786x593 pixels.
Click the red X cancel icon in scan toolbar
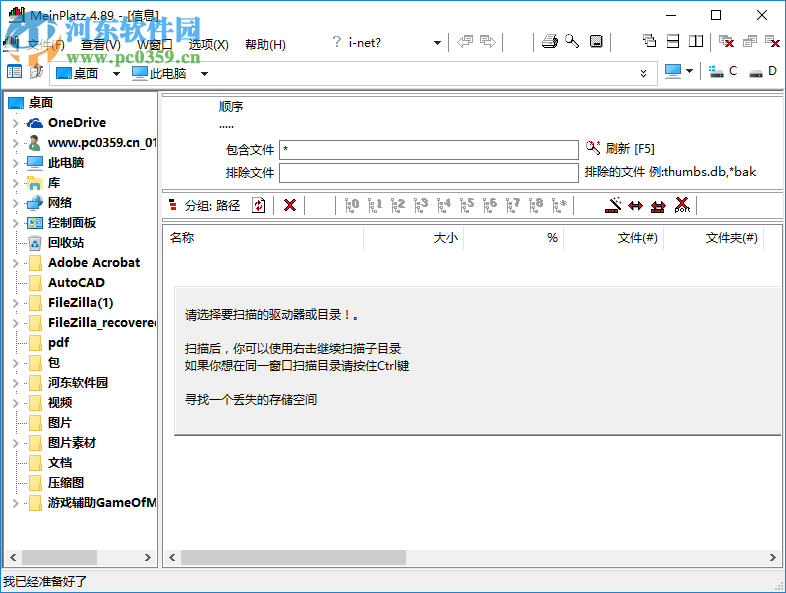pyautogui.click(x=290, y=205)
